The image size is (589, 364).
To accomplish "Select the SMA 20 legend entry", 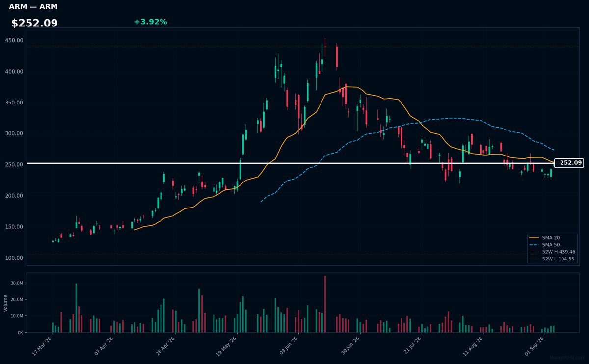I will tap(552, 237).
